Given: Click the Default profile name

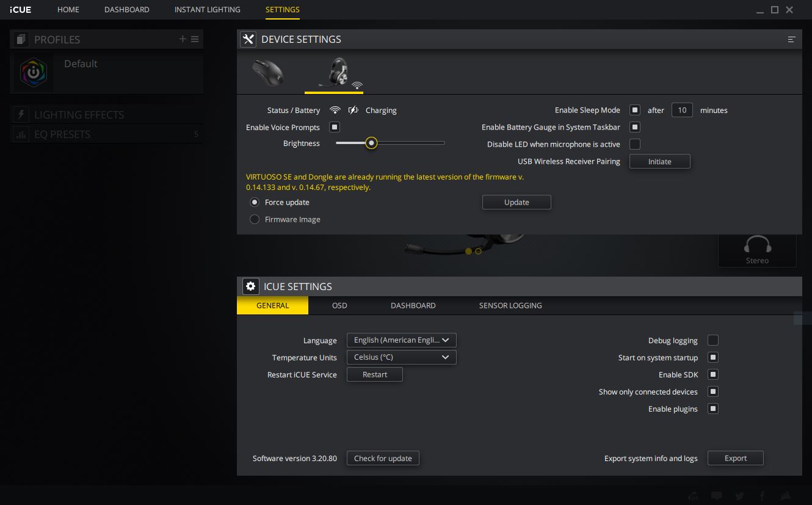Looking at the screenshot, I should pos(81,64).
